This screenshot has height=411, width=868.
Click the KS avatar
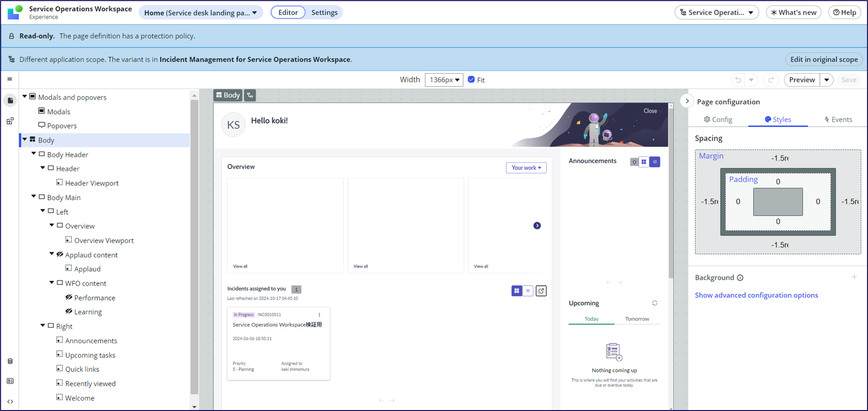click(x=233, y=125)
